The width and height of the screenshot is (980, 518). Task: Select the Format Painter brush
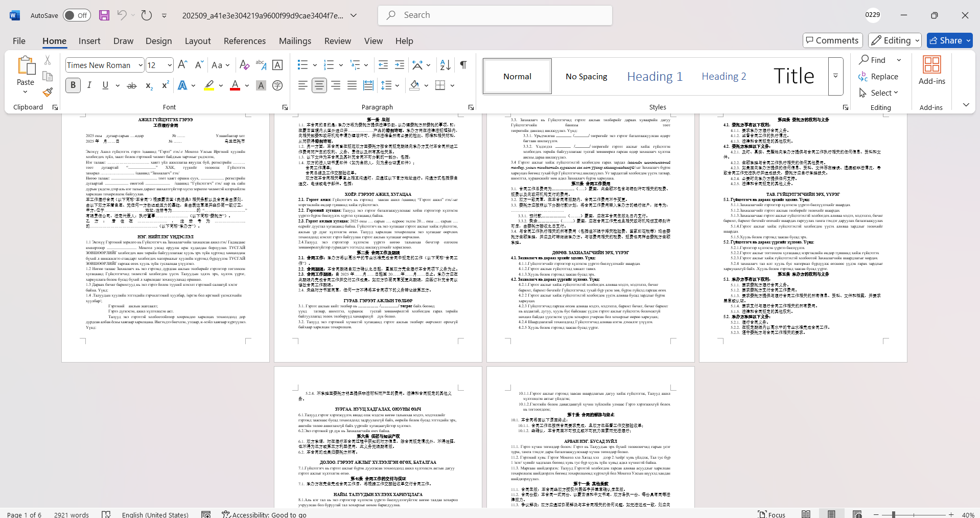click(48, 92)
